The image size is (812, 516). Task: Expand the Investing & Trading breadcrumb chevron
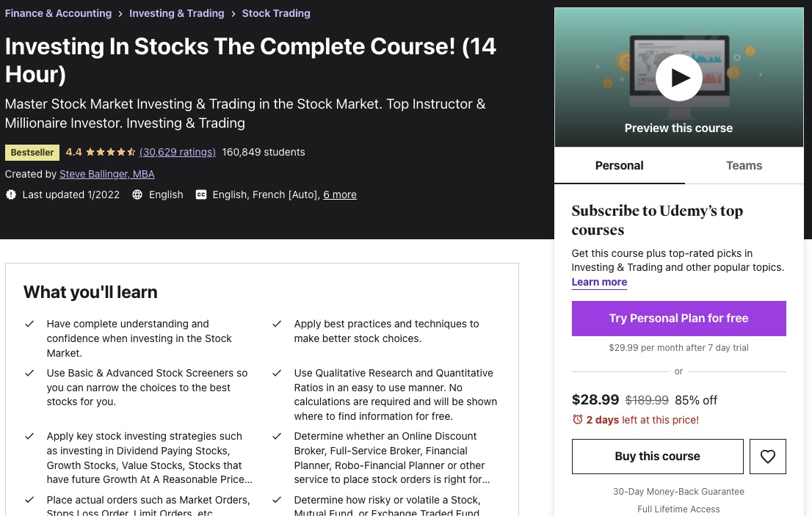(233, 13)
